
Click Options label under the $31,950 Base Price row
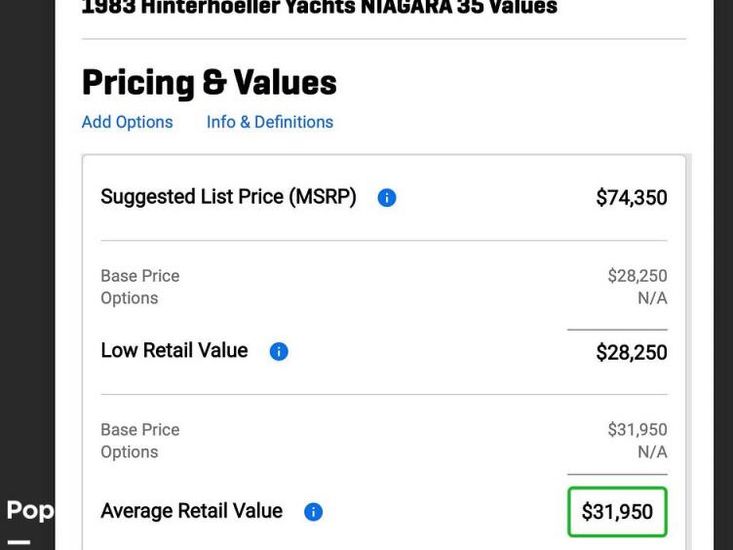[x=129, y=452]
